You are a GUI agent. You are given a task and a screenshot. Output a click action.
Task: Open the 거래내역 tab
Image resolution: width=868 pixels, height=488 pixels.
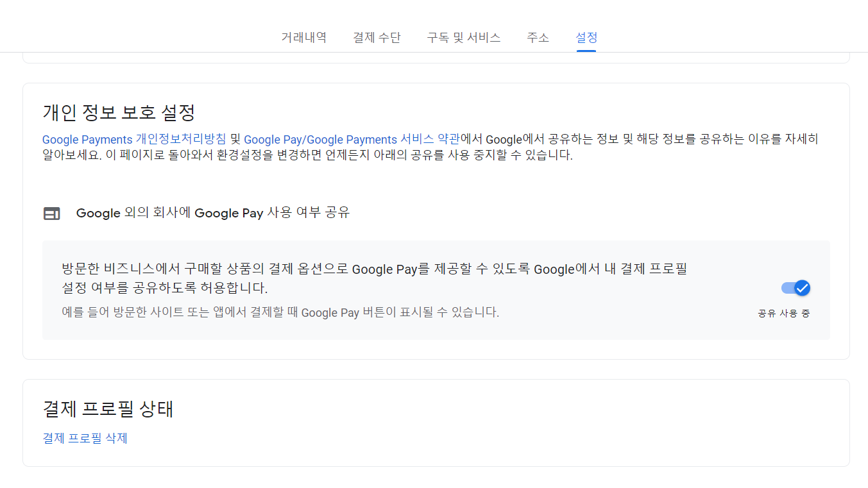(x=303, y=37)
